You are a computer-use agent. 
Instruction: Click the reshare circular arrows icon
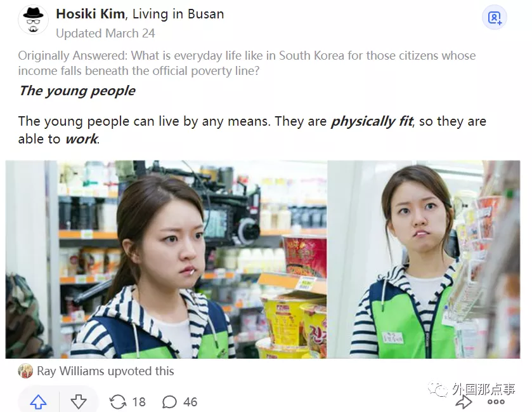(x=118, y=402)
